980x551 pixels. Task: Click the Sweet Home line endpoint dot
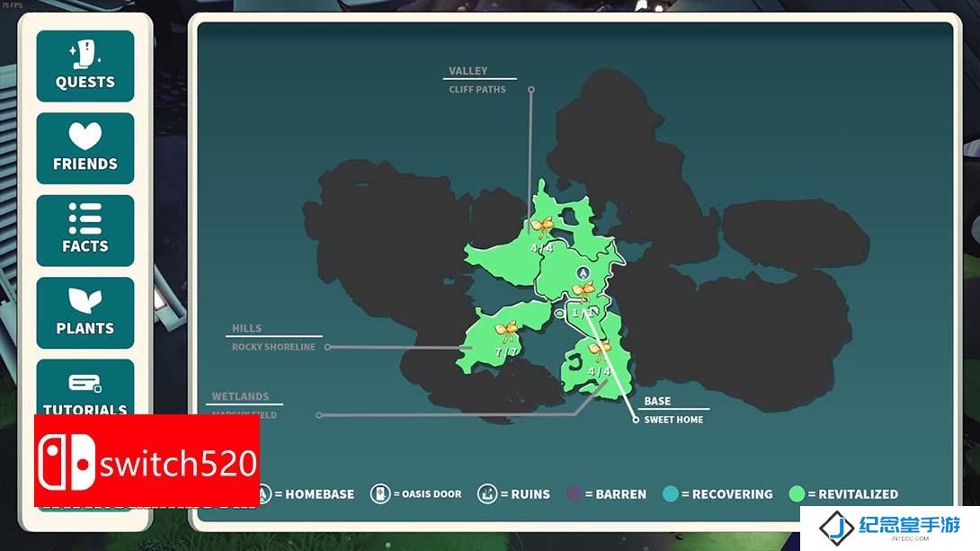(636, 420)
